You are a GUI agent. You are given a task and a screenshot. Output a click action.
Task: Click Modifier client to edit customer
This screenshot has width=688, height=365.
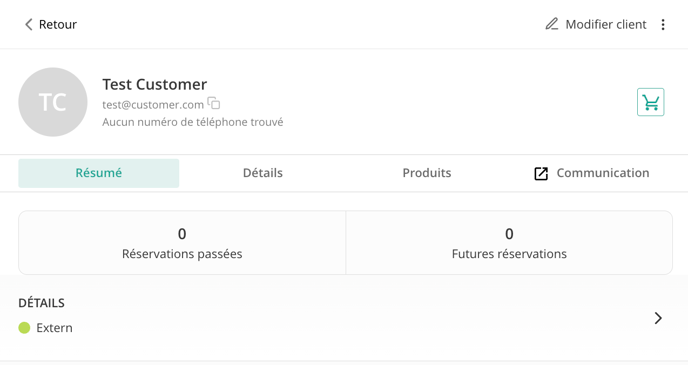596,24
